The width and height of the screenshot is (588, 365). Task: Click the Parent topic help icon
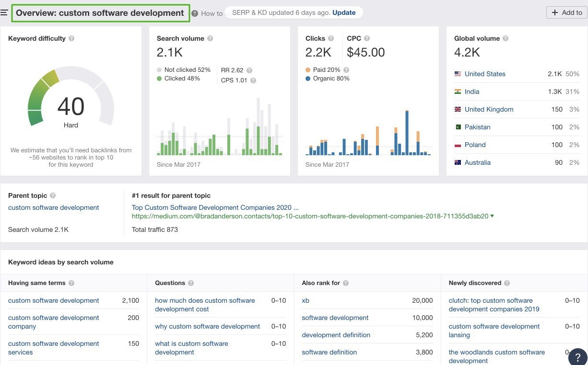[53, 196]
